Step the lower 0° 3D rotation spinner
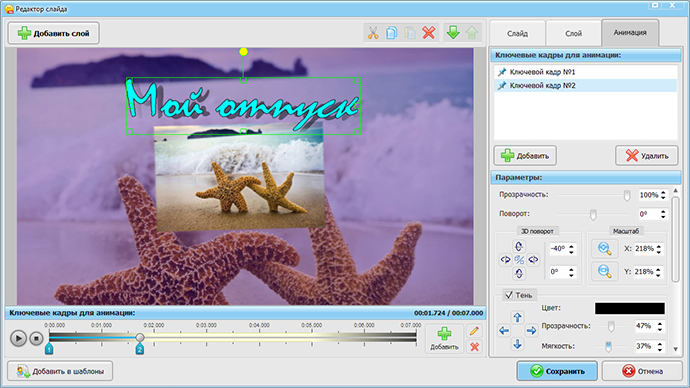 tap(571, 272)
